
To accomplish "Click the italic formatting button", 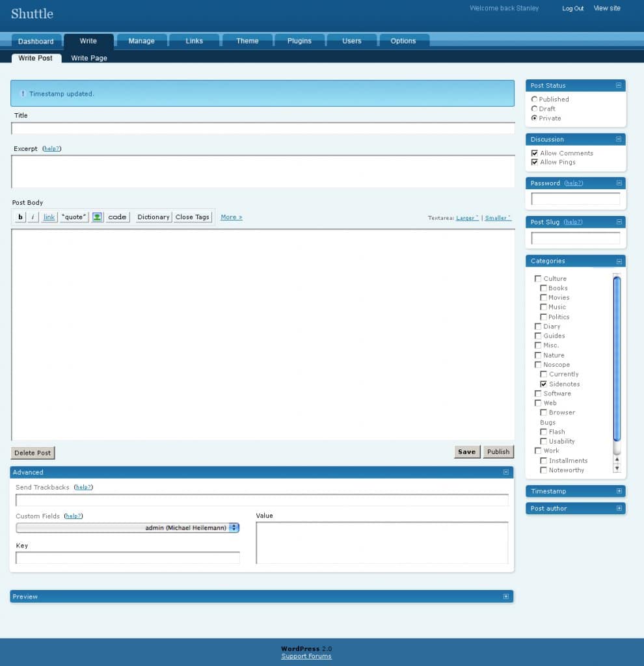I will [33, 217].
